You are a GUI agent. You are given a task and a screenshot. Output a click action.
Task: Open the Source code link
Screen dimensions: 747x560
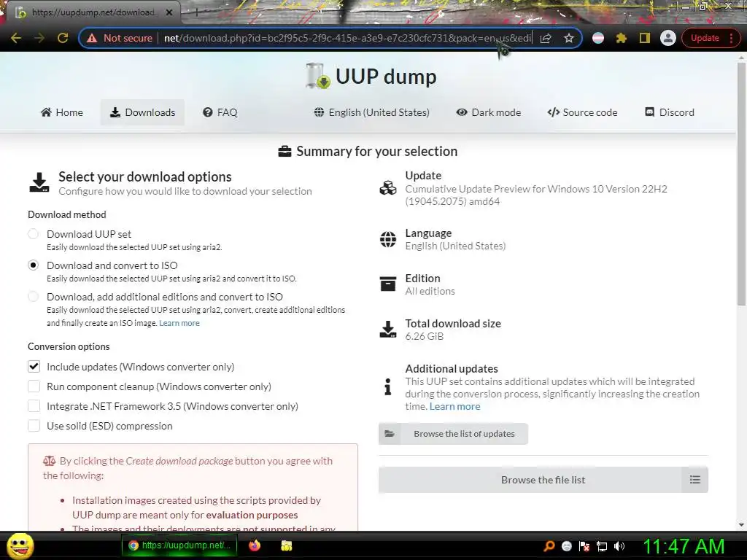click(x=582, y=112)
